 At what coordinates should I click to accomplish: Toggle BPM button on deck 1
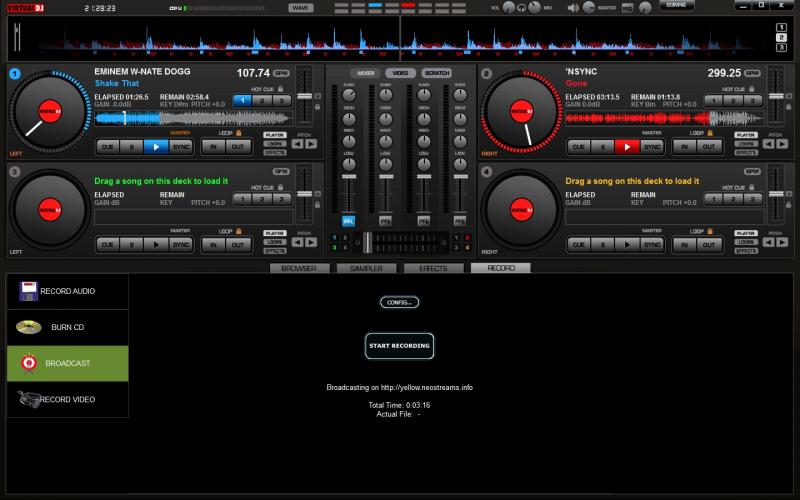pyautogui.click(x=281, y=73)
